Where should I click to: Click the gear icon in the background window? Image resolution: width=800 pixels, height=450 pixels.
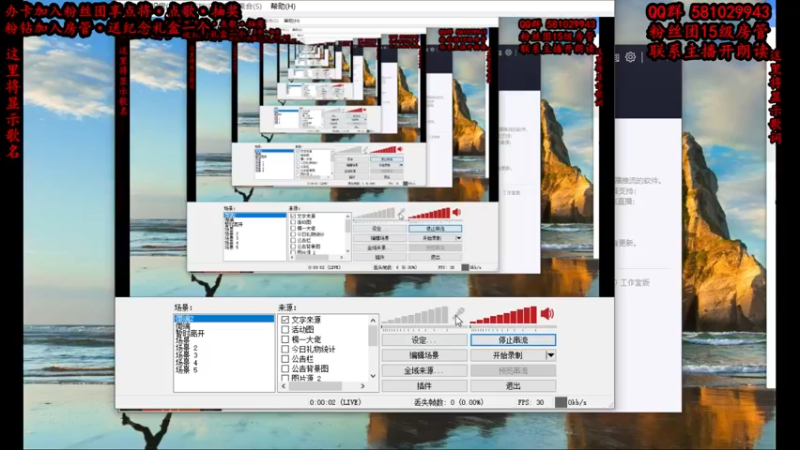tap(631, 57)
